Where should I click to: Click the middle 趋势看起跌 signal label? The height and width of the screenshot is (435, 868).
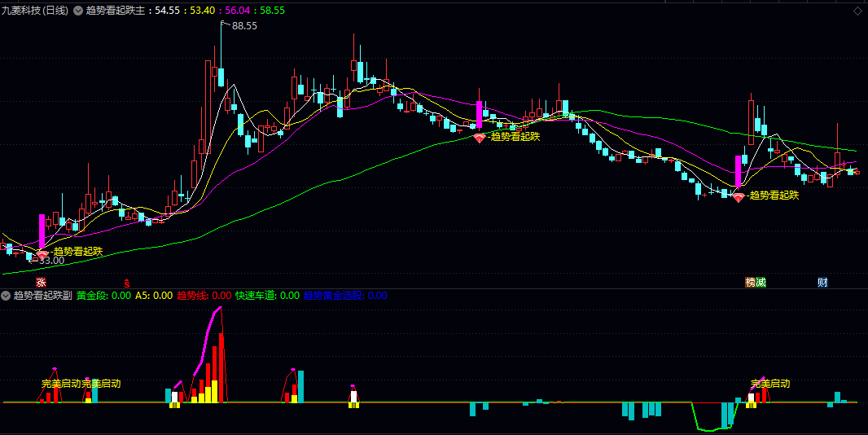(x=515, y=136)
